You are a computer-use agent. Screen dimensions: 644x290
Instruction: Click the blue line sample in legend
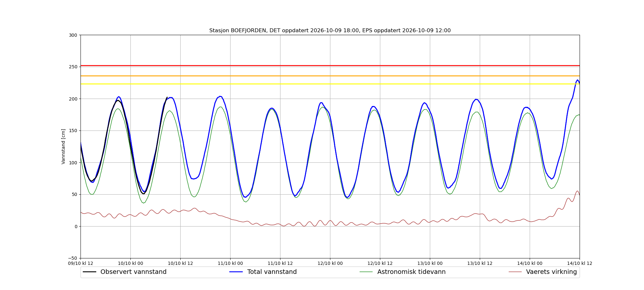[x=236, y=272]
